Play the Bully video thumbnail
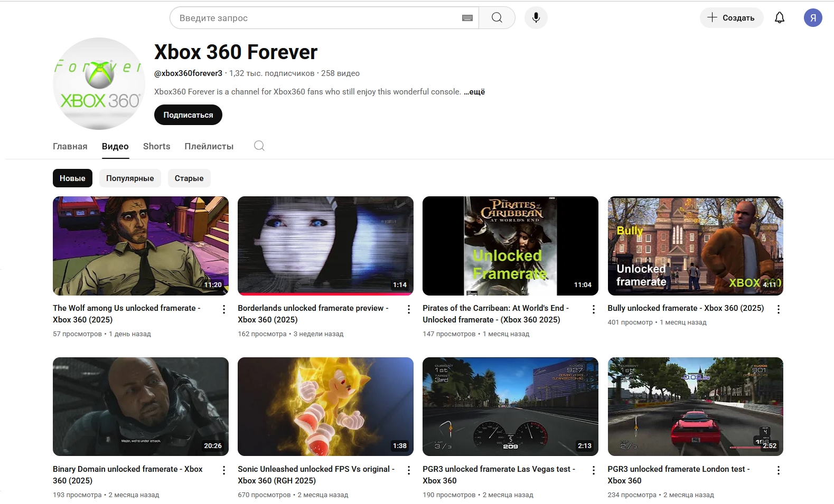Image resolution: width=834 pixels, height=504 pixels. pos(695,246)
